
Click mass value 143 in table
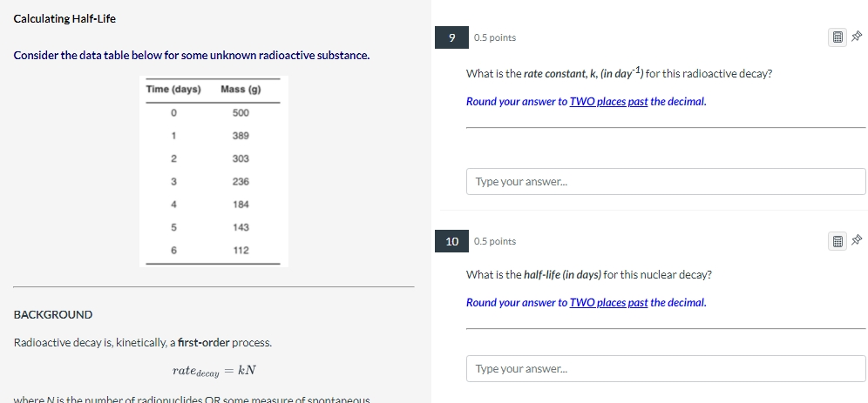241,227
